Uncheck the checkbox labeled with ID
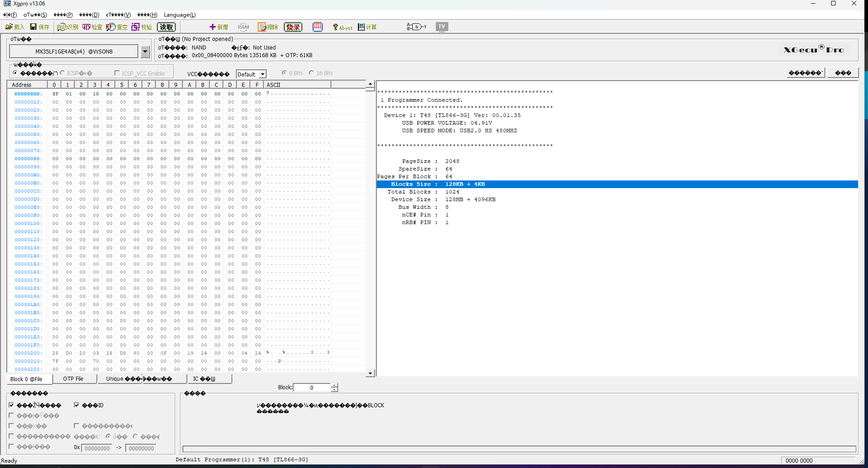 pyautogui.click(x=77, y=405)
